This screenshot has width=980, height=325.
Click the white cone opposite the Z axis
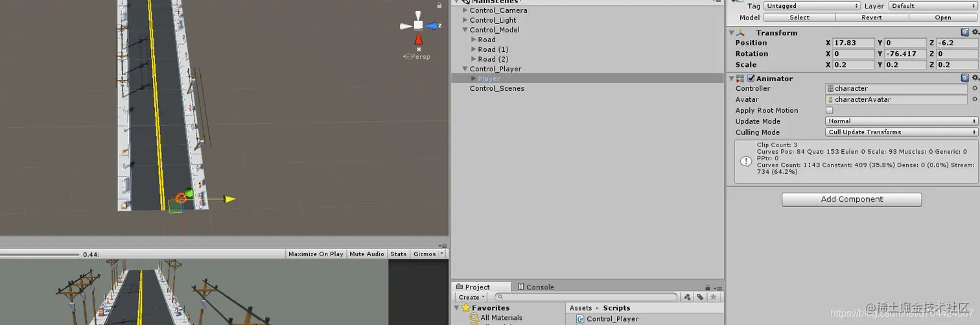405,26
